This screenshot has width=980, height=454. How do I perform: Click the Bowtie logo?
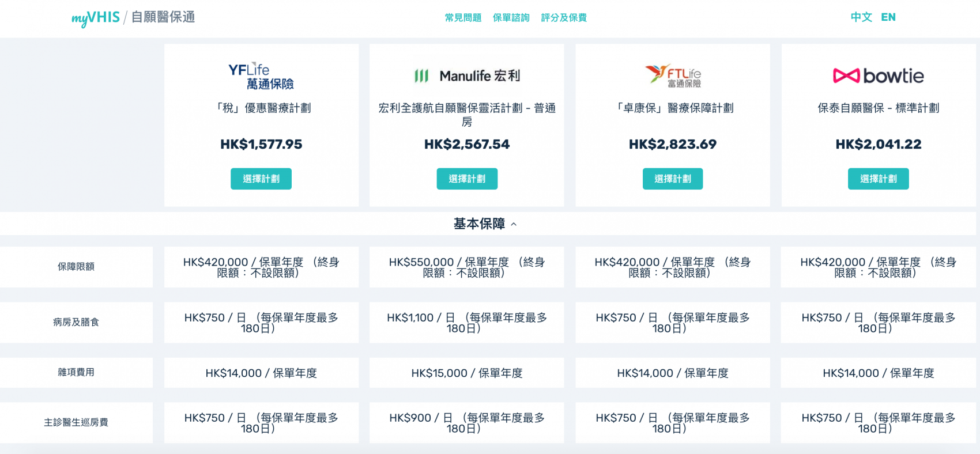click(x=879, y=75)
